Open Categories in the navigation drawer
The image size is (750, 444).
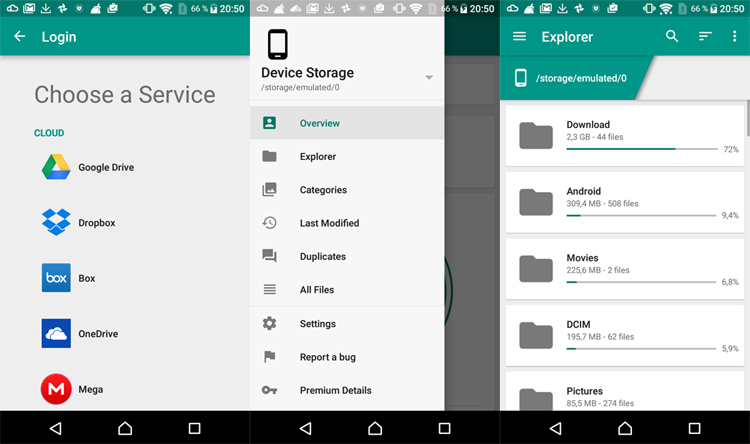click(347, 190)
